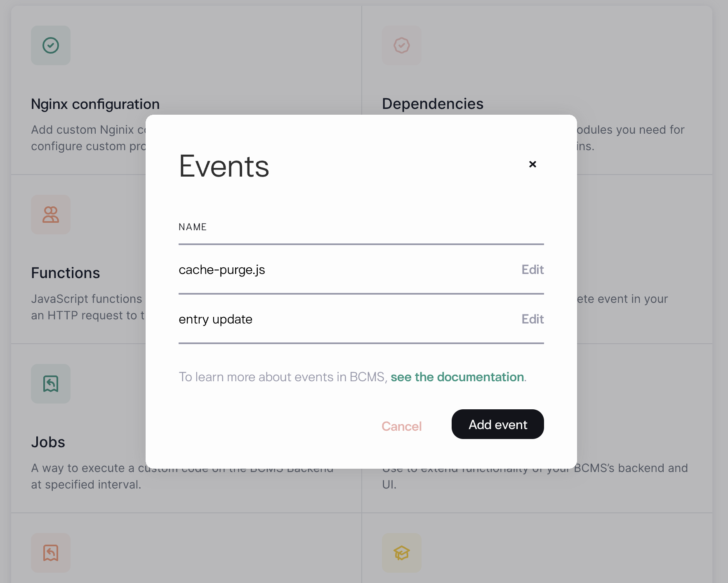Click the Dependencies badge icon
Image resolution: width=728 pixels, height=583 pixels.
tap(401, 45)
